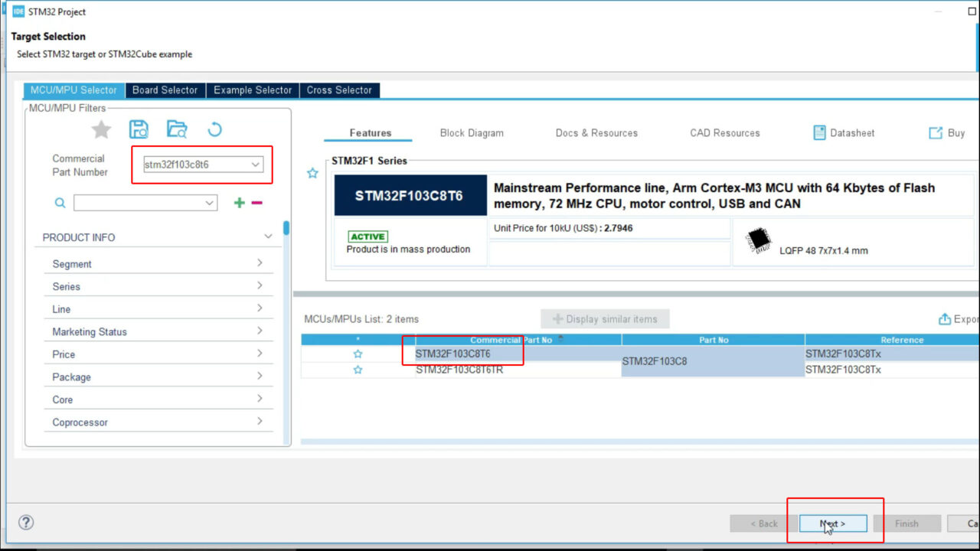This screenshot has width=980, height=551.
Task: Open the Features tab
Action: [370, 132]
